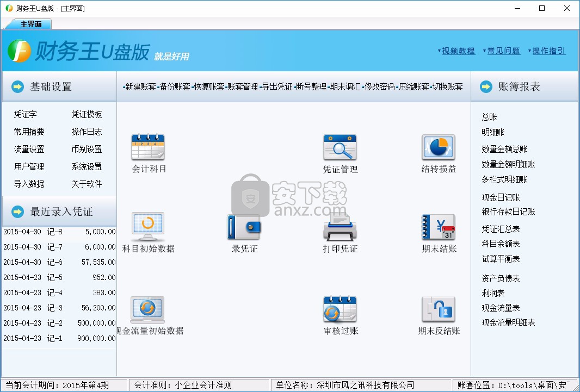Open the 现金日记账 report

(501, 197)
